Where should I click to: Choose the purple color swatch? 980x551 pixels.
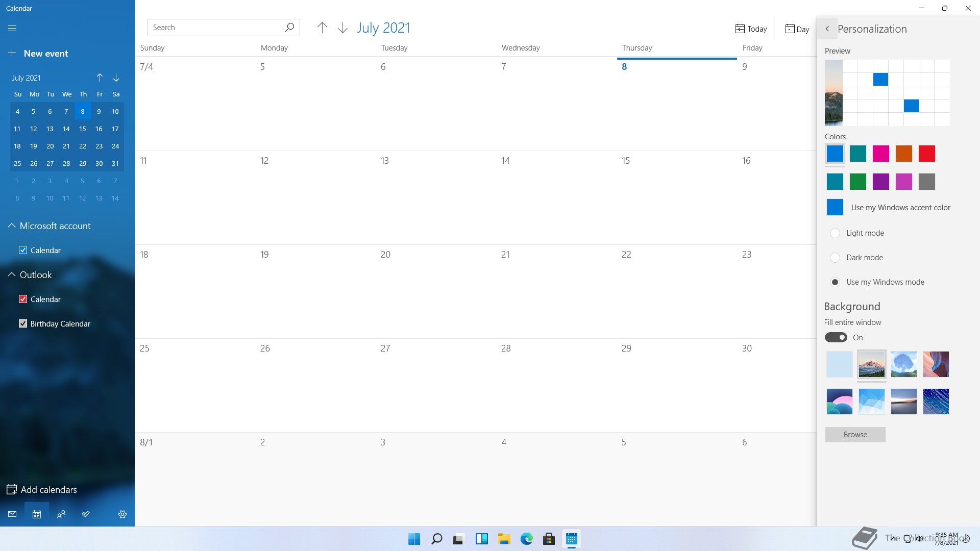pyautogui.click(x=881, y=182)
